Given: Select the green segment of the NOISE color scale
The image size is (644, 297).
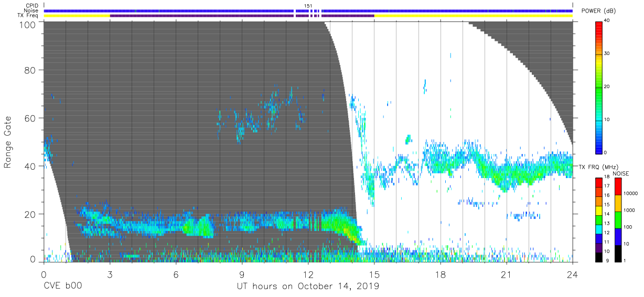Looking at the screenshot, I should (x=618, y=220).
